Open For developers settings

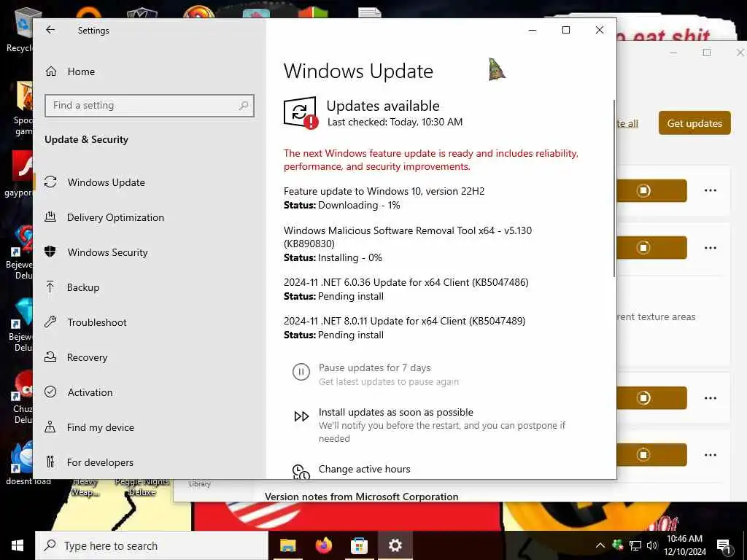pos(100,462)
